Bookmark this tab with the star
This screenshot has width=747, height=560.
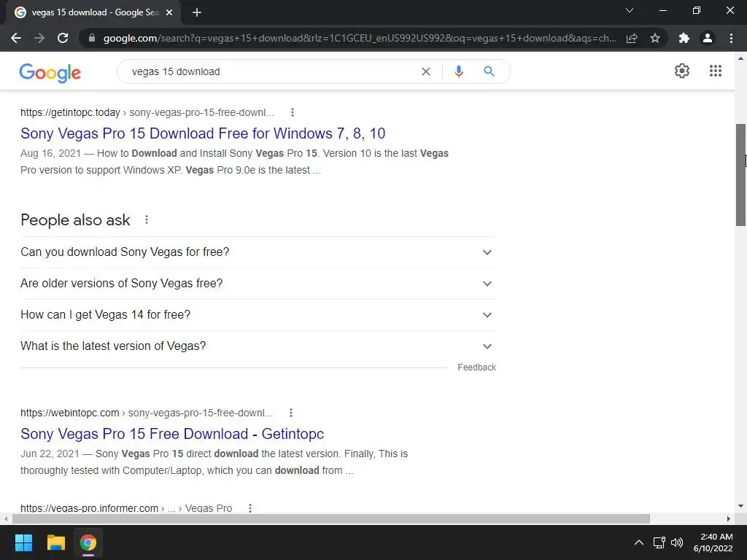[655, 38]
